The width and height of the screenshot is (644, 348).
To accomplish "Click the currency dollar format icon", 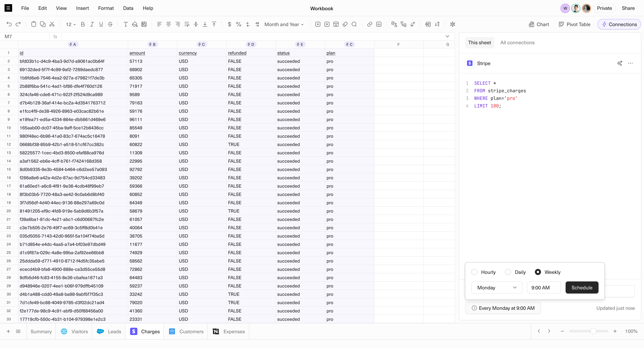I will (229, 24).
